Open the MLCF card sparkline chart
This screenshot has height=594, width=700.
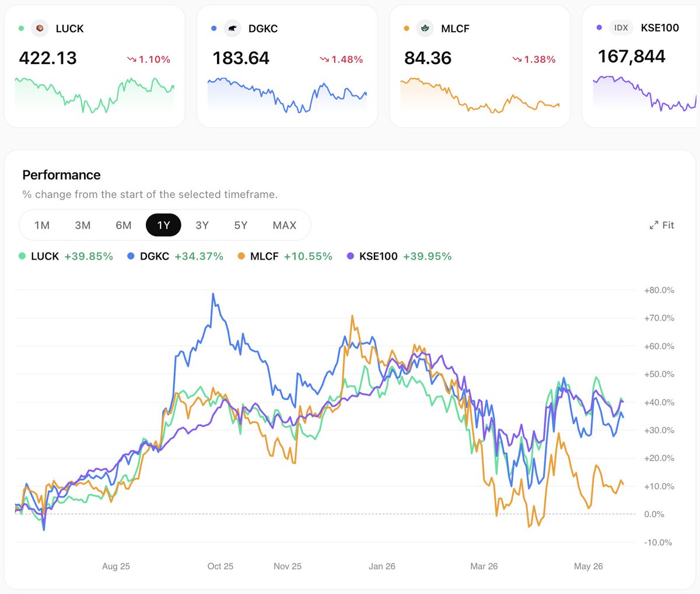[x=480, y=95]
